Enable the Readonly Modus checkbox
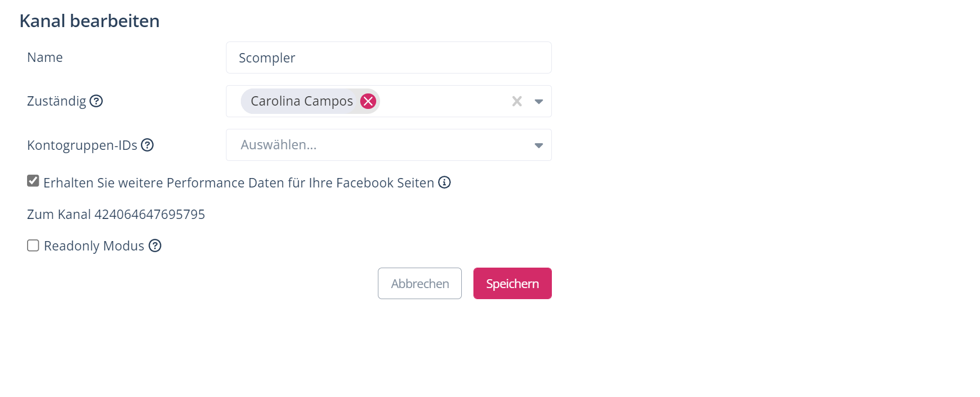 point(33,245)
